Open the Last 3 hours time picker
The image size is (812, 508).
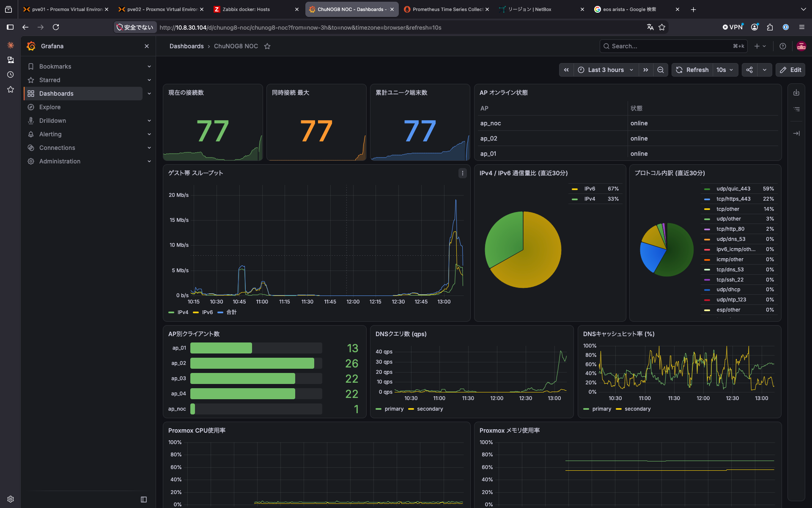(606, 70)
